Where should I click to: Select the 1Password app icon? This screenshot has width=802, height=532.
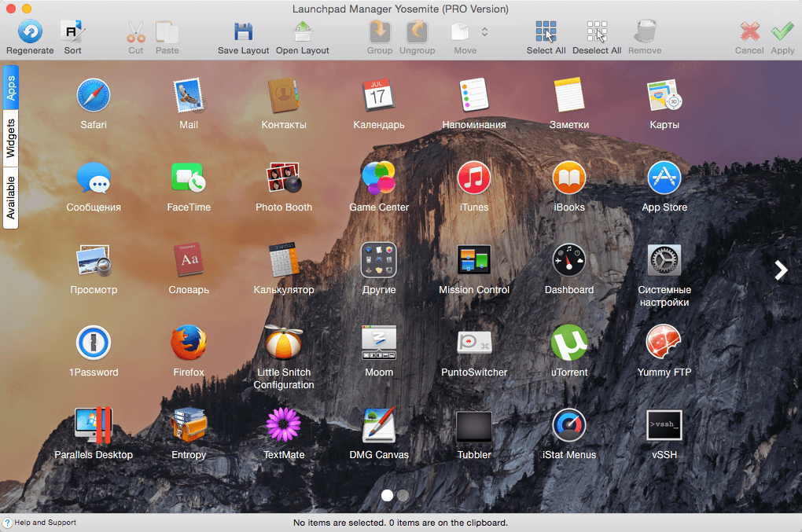[x=94, y=343]
